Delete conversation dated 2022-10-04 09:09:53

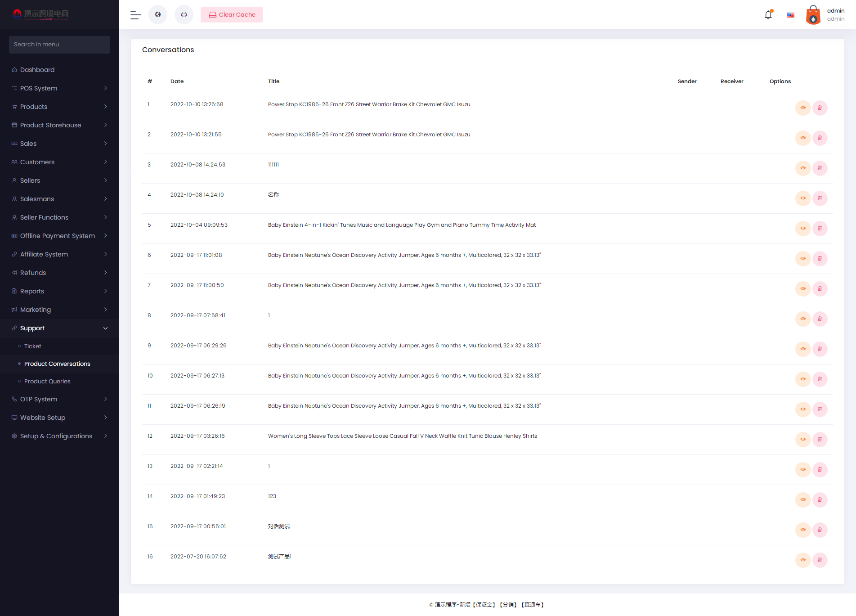[820, 229]
